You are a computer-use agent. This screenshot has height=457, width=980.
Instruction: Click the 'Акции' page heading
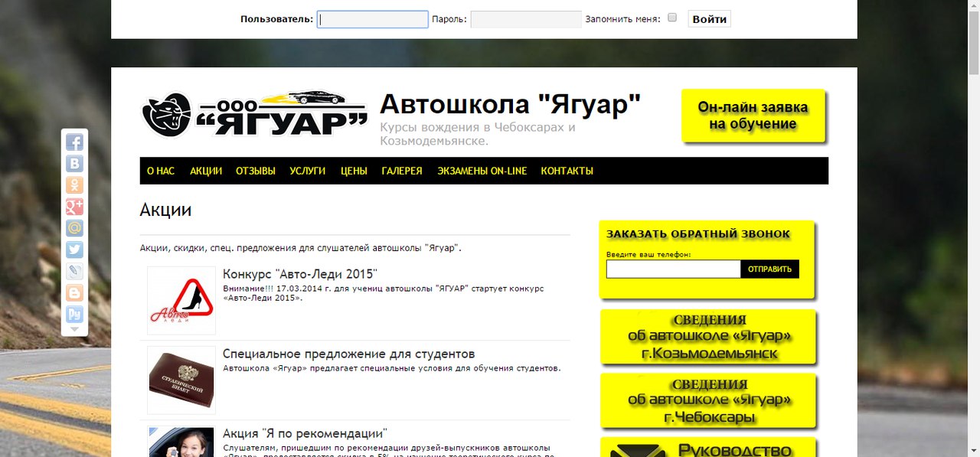[x=165, y=210]
